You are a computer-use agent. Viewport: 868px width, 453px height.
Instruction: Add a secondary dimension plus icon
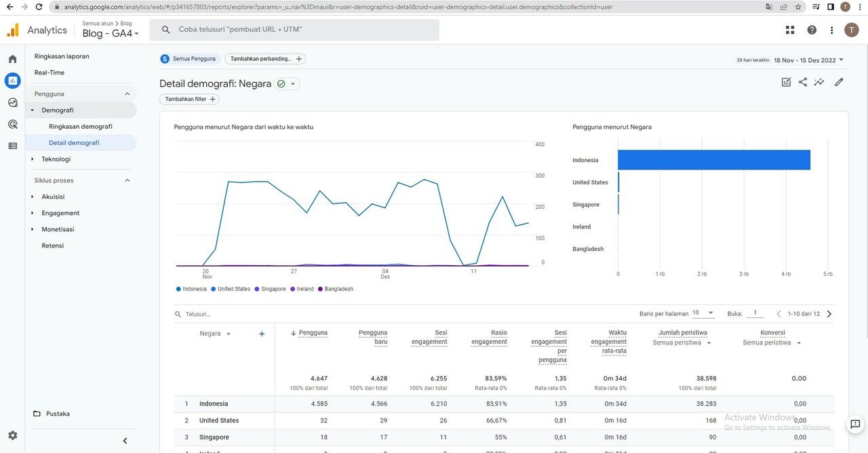pos(262,334)
